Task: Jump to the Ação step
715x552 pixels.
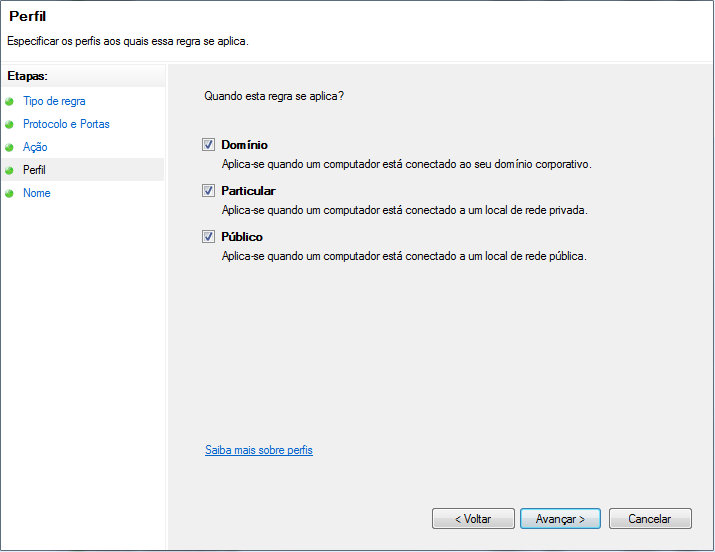Action: point(35,147)
